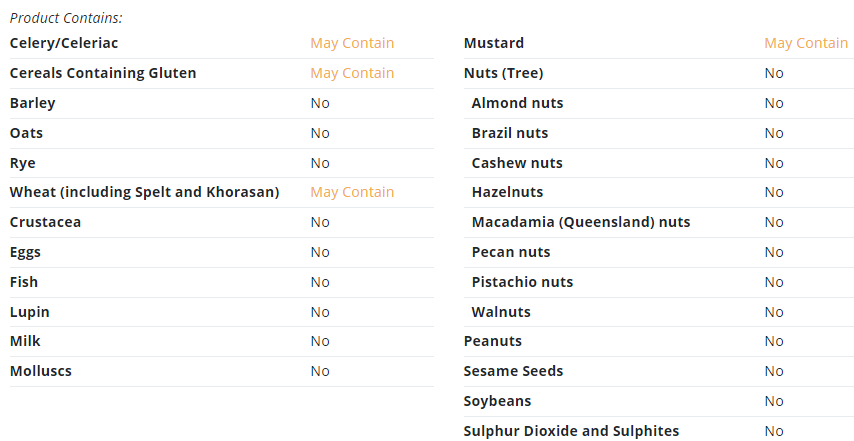Image resolution: width=854 pixels, height=441 pixels.
Task: Click the Celery/Celeriac allergen label
Action: point(64,43)
